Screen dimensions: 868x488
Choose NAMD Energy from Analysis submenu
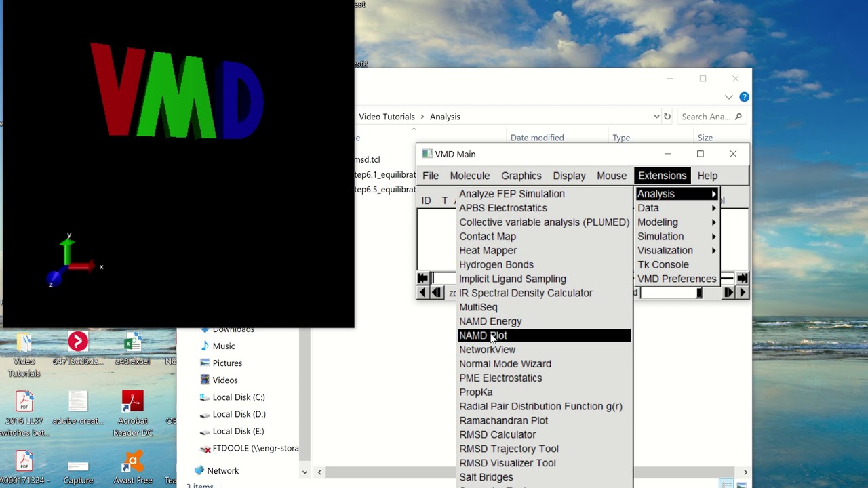(545, 321)
